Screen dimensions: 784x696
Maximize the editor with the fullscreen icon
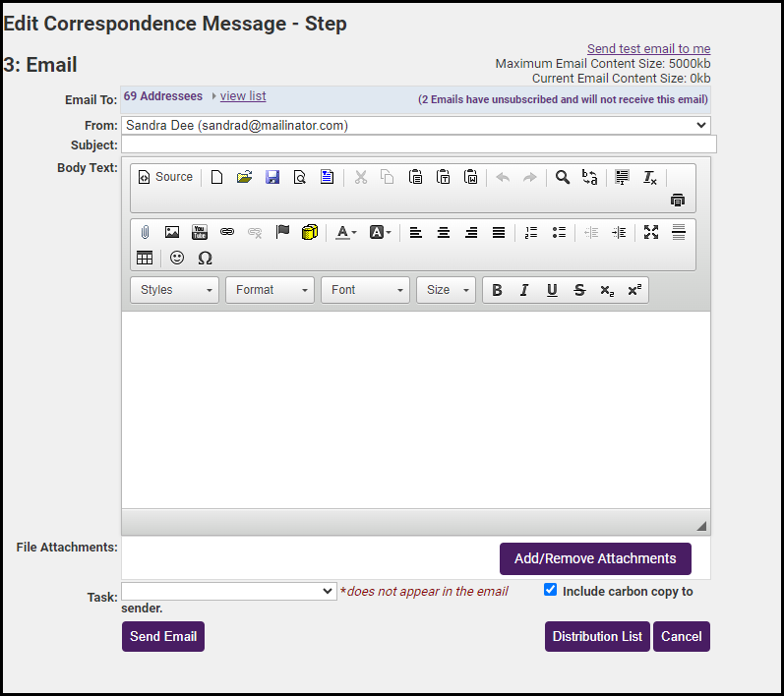[x=651, y=232]
